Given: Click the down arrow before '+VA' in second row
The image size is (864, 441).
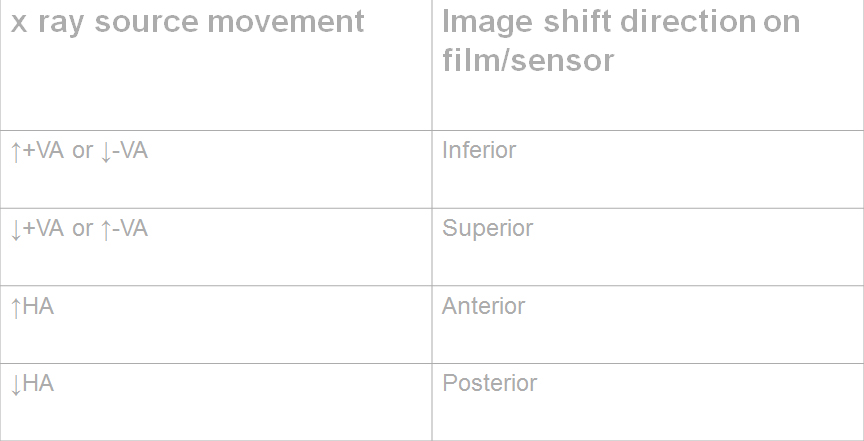Looking at the screenshot, I should [x=16, y=229].
